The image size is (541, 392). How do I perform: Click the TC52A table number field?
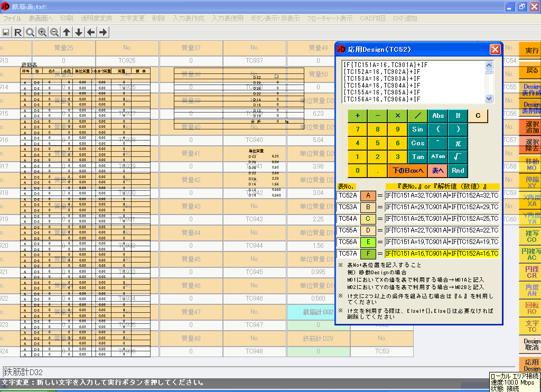[348, 195]
